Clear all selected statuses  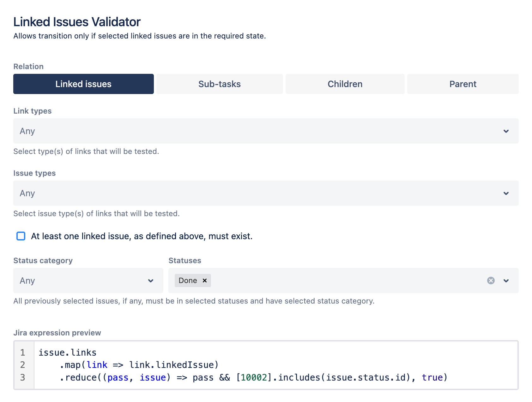pos(491,281)
